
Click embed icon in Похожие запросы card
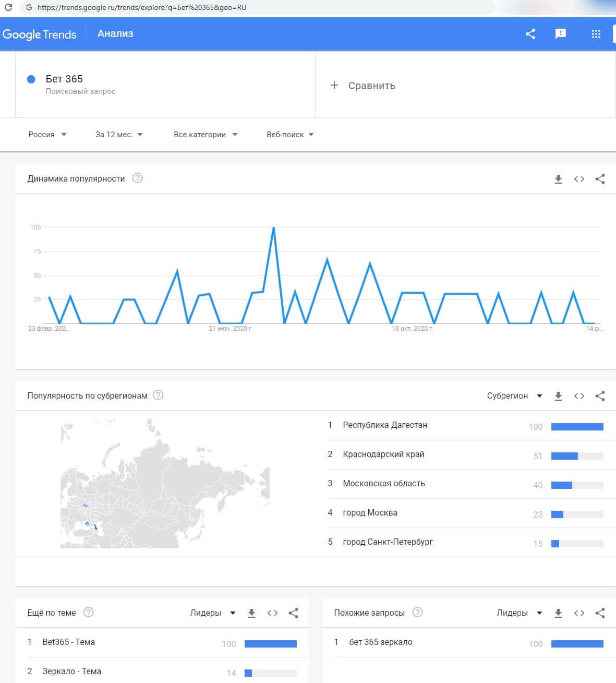579,613
